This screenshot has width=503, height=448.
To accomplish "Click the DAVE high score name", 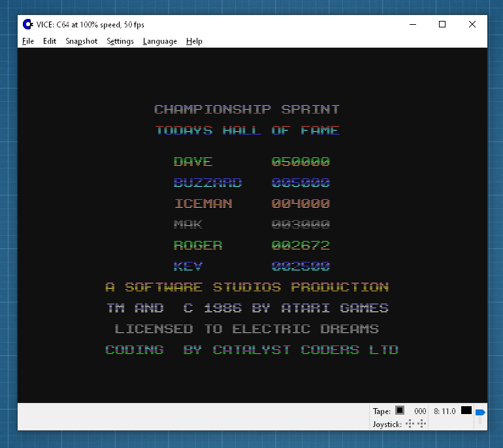I will click(193, 161).
